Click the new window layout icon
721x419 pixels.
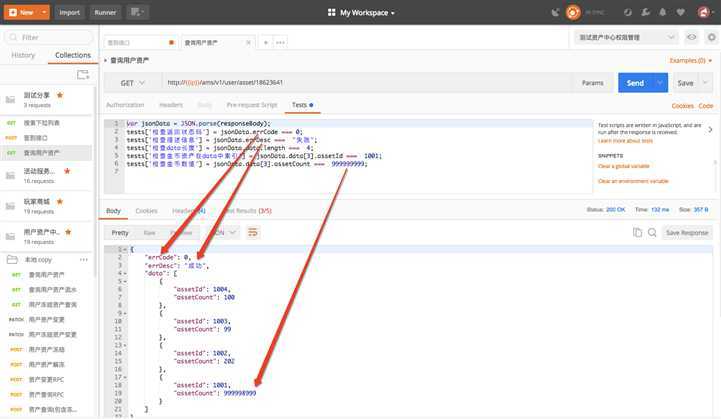point(137,12)
